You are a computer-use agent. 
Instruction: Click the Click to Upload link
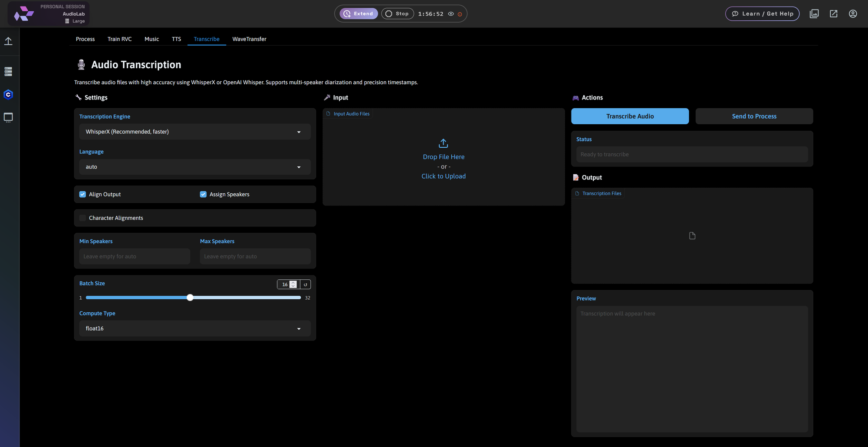coord(443,176)
